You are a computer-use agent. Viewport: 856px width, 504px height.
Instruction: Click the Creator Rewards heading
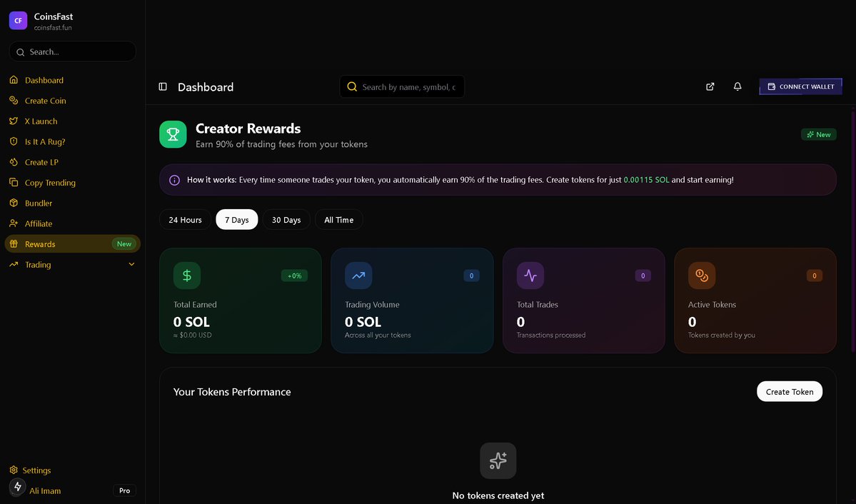248,128
